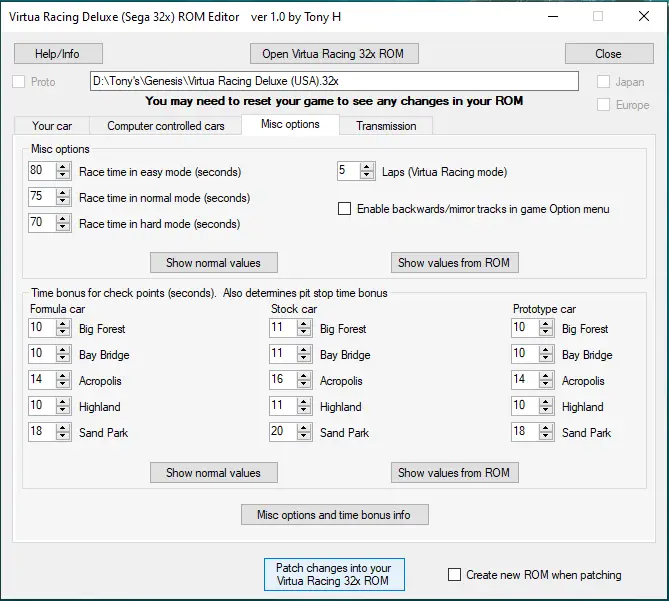Click Formula car Acropolis value 14
The height and width of the screenshot is (601, 669).
[x=42, y=380]
